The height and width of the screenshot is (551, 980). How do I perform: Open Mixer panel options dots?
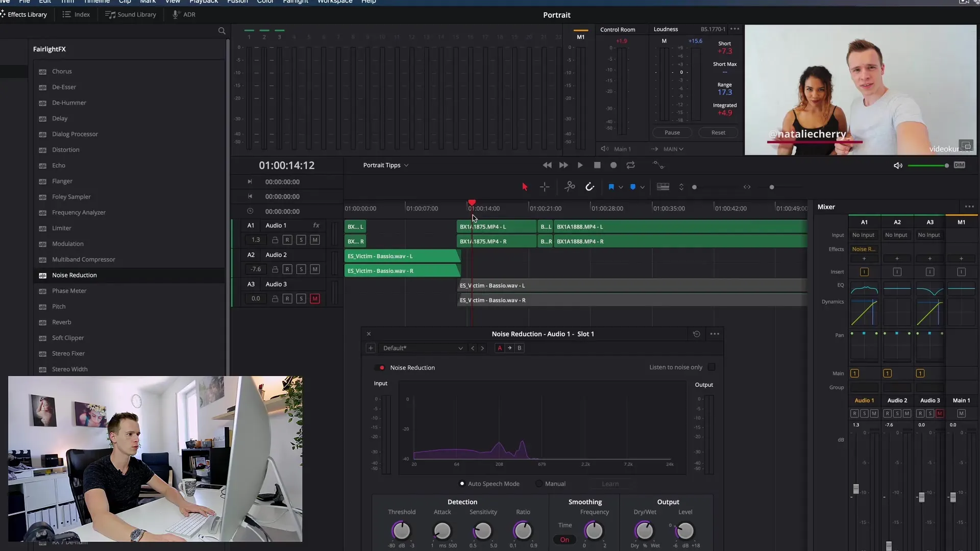969,207
